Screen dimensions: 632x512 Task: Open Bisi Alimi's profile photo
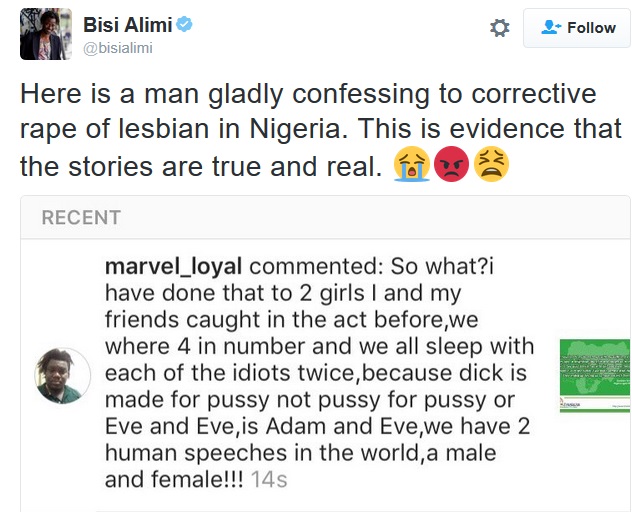point(46,34)
